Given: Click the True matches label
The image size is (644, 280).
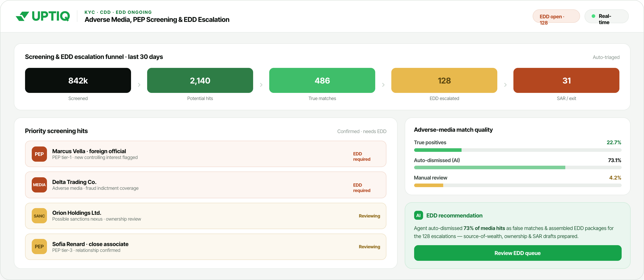Looking at the screenshot, I should [322, 98].
